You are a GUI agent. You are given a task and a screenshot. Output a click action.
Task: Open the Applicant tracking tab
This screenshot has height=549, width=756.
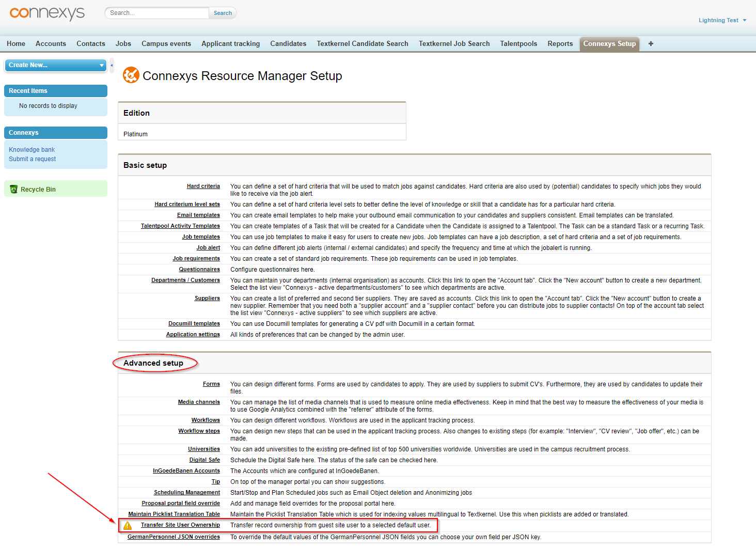pos(231,44)
